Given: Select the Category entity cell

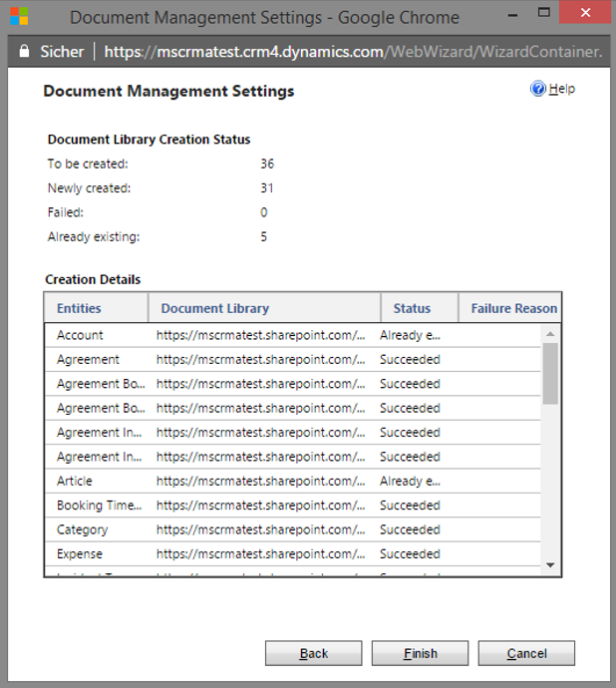Looking at the screenshot, I should 82,530.
